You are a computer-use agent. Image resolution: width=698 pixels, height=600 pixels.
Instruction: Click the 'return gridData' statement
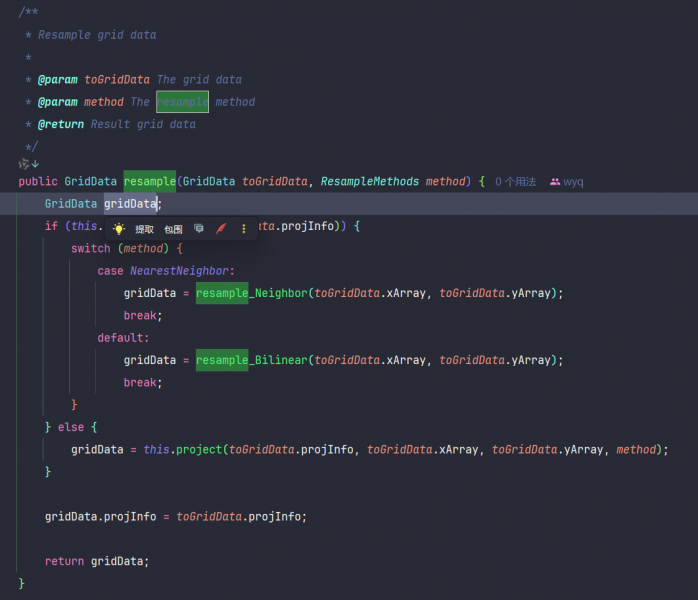click(97, 561)
